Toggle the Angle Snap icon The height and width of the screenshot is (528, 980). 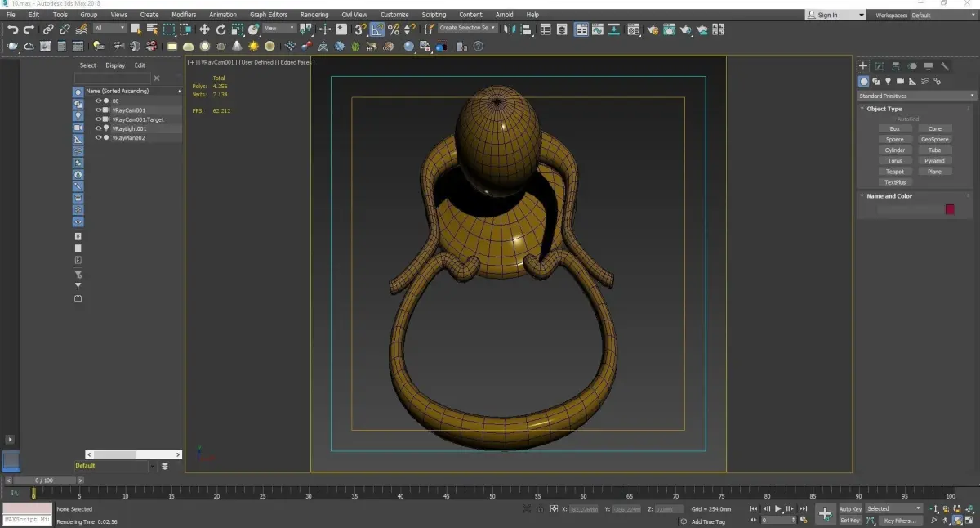coord(377,29)
